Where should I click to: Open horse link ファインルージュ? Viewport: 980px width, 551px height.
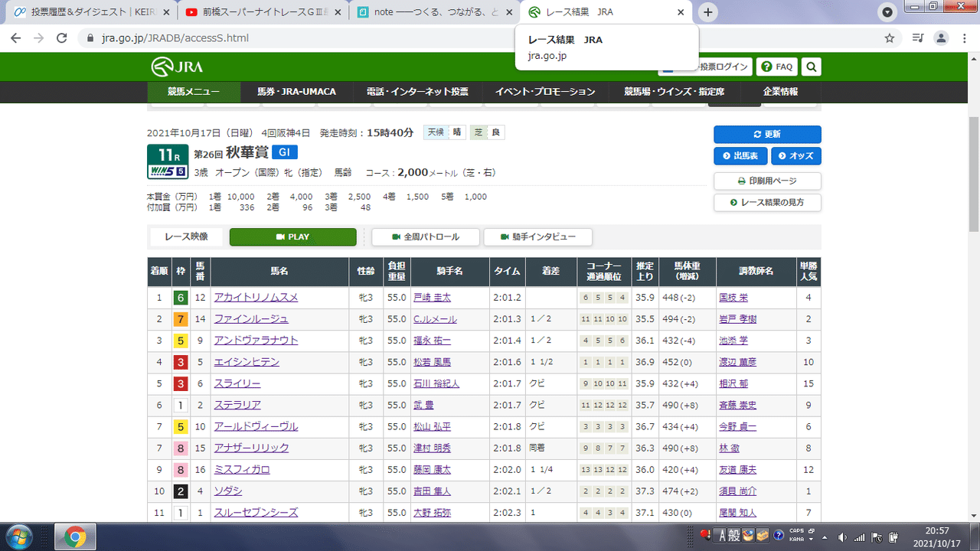[251, 319]
